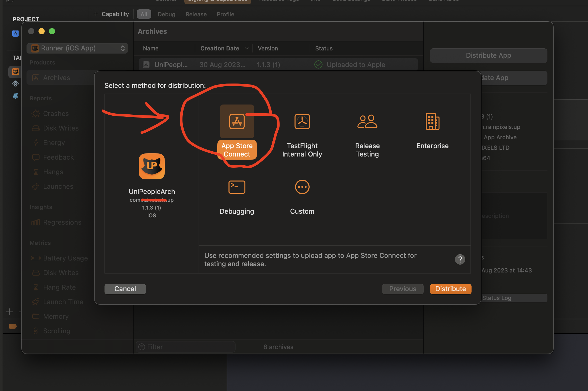Select the orange Runner target icon
The image size is (588, 391).
click(16, 71)
